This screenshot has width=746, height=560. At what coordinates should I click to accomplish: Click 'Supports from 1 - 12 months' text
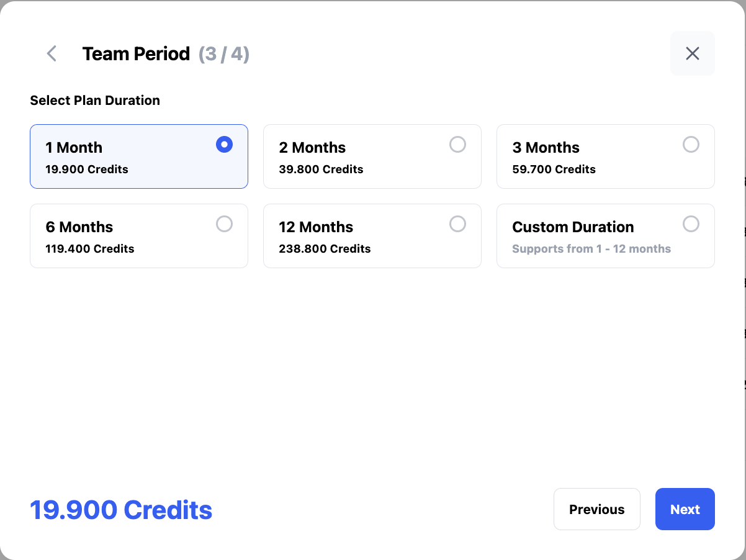591,249
